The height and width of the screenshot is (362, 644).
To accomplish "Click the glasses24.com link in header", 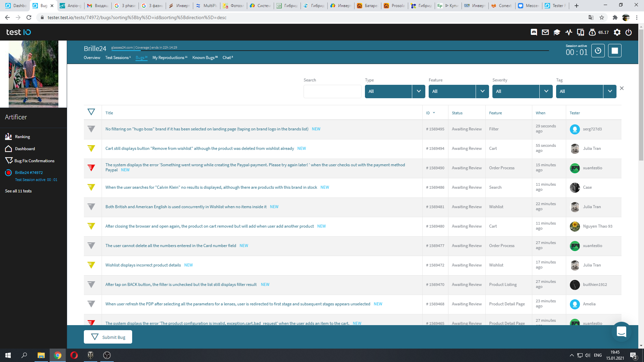I will [122, 48].
